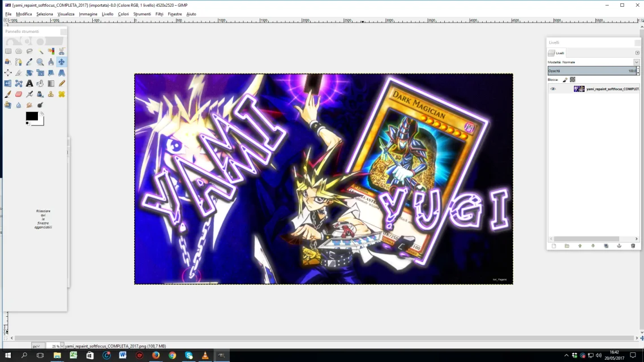Increase opacity with the stepper up arrow
Viewport: 644px width, 362px height.
(x=638, y=69)
